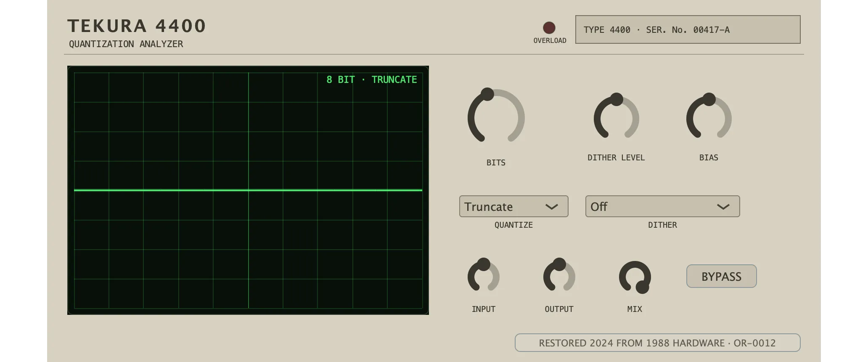This screenshot has width=868, height=362.
Task: Click the 'RESTORED 2024 FROM 1988 HARDWARE' badge
Action: (657, 343)
